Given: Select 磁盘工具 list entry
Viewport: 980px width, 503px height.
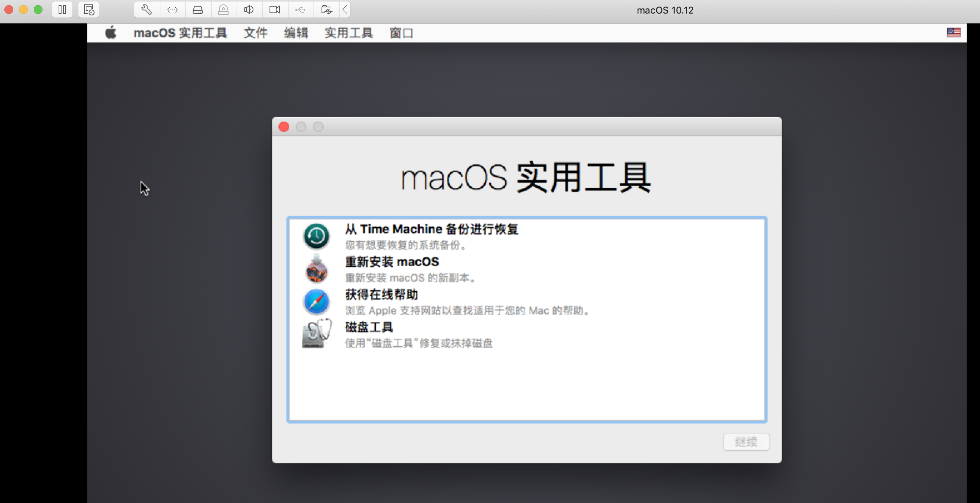Looking at the screenshot, I should click(369, 334).
